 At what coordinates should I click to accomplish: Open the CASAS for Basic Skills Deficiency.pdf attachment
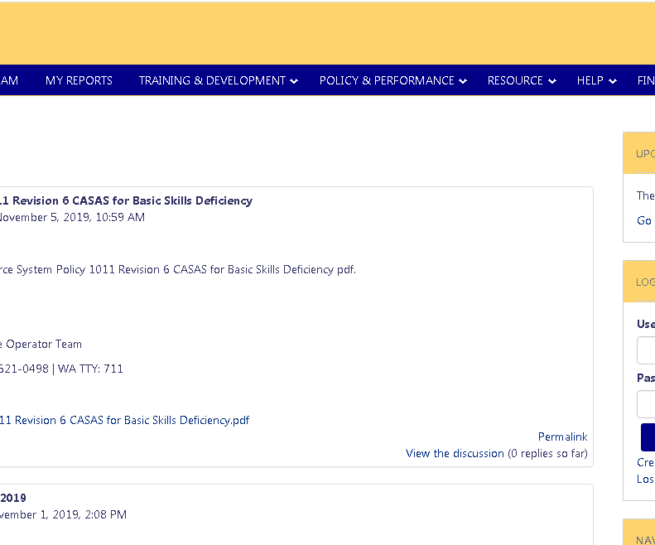click(124, 419)
